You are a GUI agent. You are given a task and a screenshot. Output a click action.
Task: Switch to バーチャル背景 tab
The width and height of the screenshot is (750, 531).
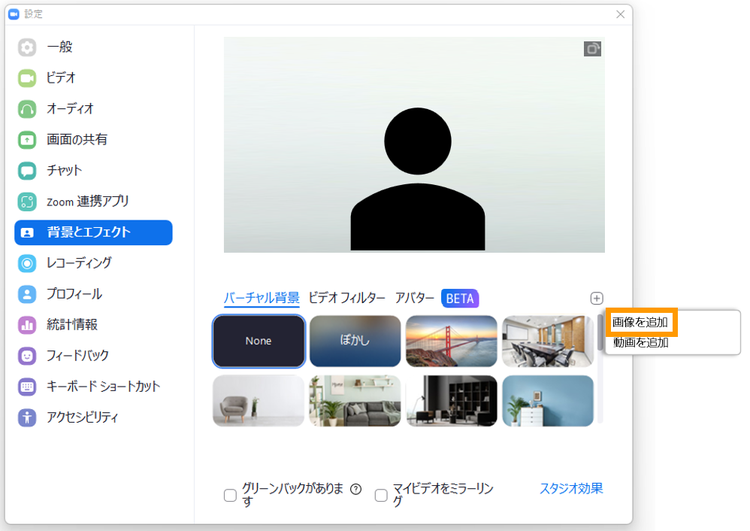(262, 298)
